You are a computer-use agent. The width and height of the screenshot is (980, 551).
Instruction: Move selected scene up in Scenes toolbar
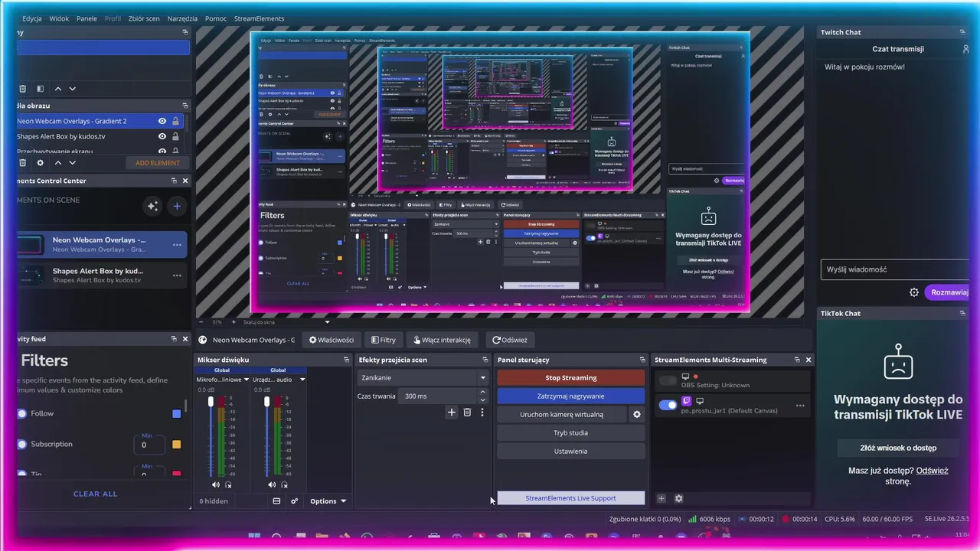tap(57, 89)
